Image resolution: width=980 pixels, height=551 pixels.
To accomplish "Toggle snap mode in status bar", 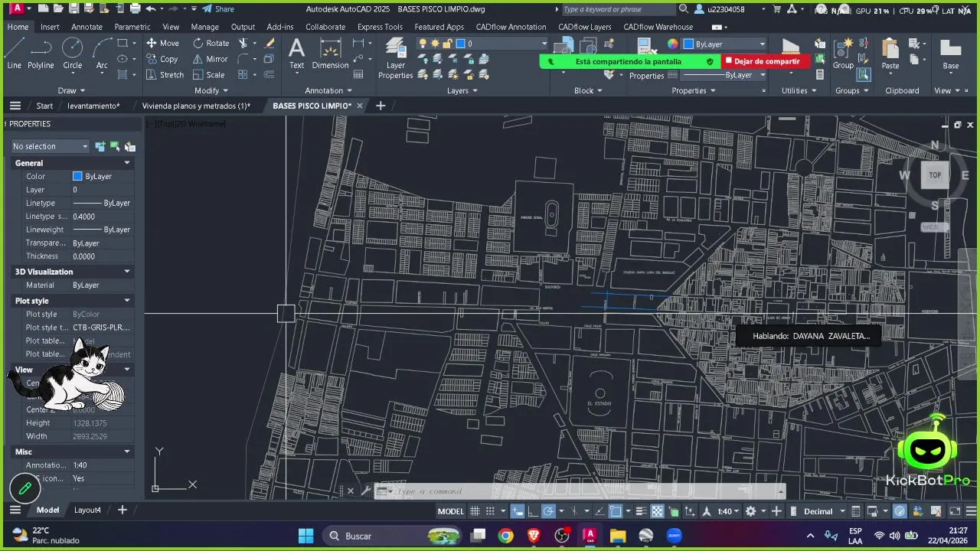I will coord(490,511).
